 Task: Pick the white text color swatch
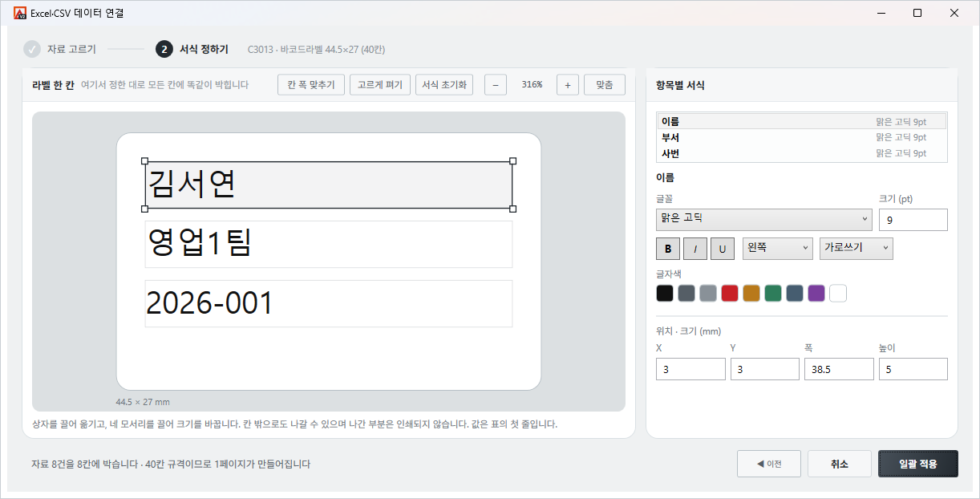click(x=838, y=294)
